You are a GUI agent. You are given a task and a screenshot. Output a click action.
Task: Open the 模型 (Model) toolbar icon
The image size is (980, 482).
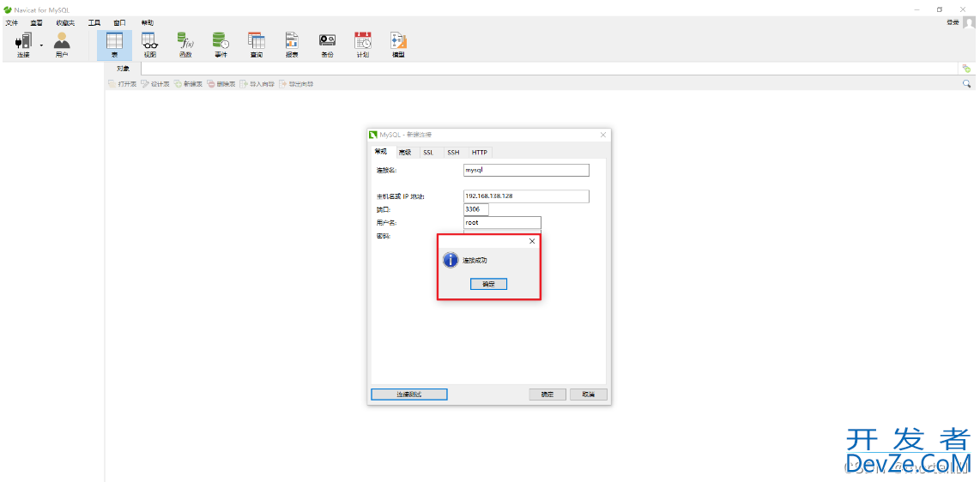click(x=398, y=45)
